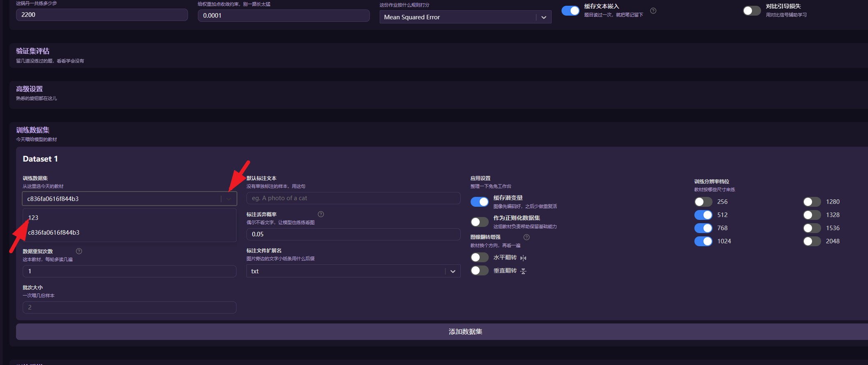Click the steps field showing 2200
Viewport: 868px width, 365px height.
(102, 15)
